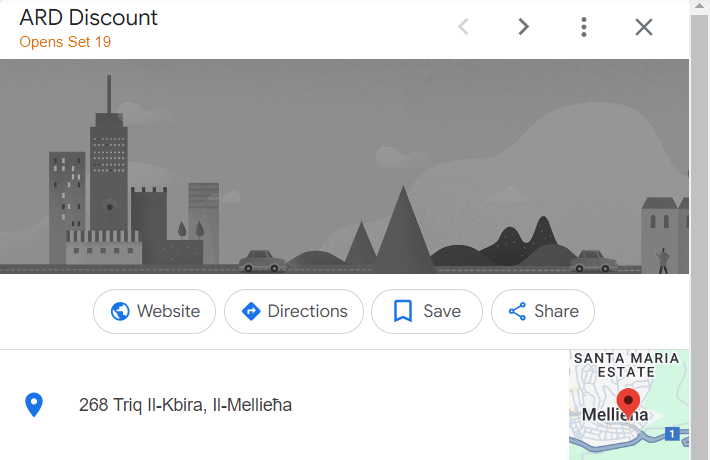The width and height of the screenshot is (710, 460).
Task: Click the grey cityscape header photo
Action: 344,166
